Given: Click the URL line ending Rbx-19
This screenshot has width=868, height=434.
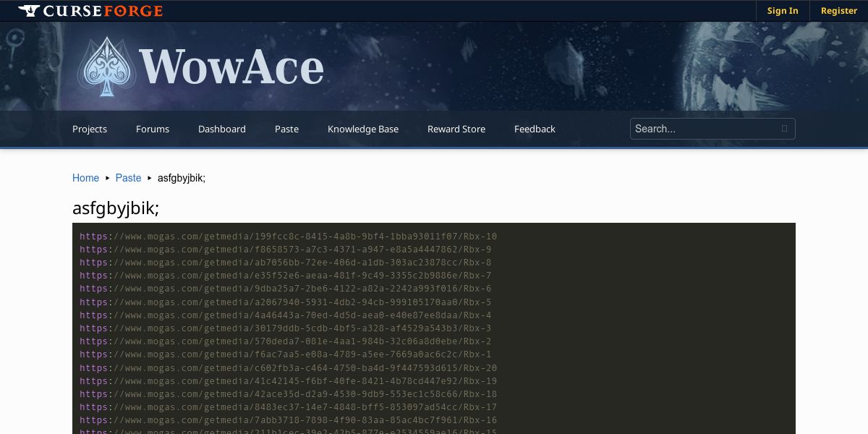Looking at the screenshot, I should tap(288, 381).
